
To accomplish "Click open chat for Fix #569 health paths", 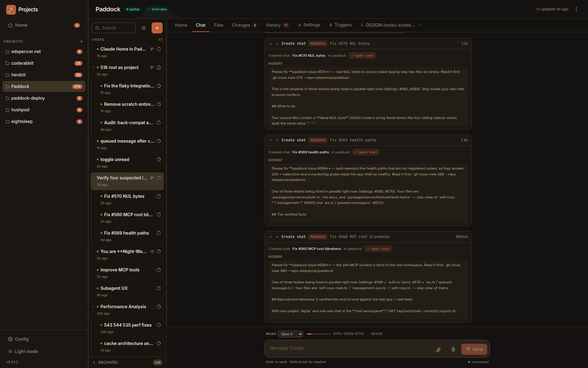I will (366, 152).
